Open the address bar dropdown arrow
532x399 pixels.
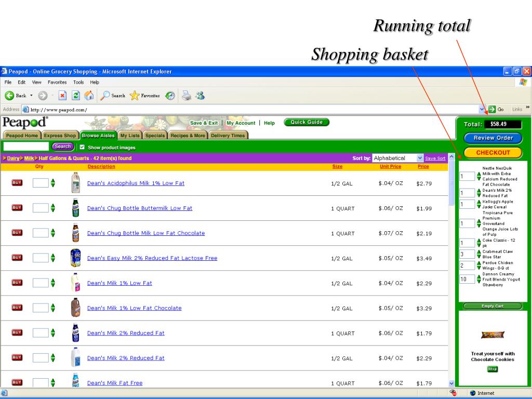(x=482, y=109)
